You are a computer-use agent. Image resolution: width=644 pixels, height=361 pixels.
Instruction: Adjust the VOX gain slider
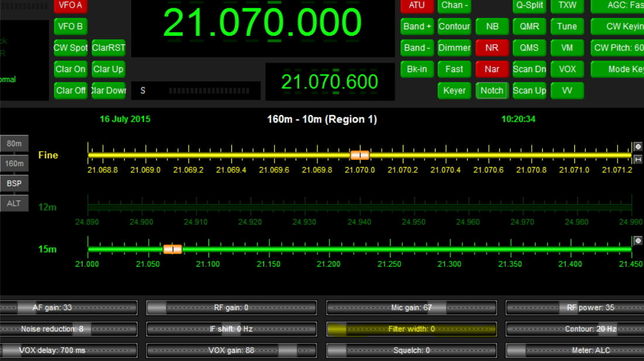tap(231, 350)
